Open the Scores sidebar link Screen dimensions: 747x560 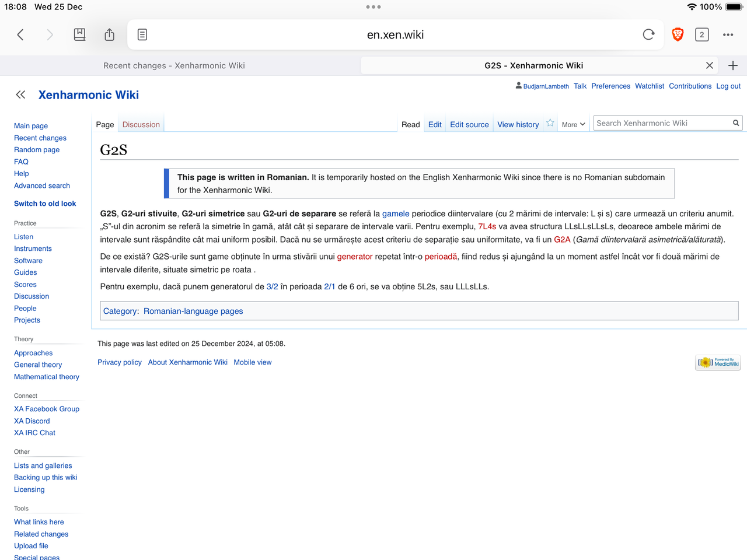(25, 285)
